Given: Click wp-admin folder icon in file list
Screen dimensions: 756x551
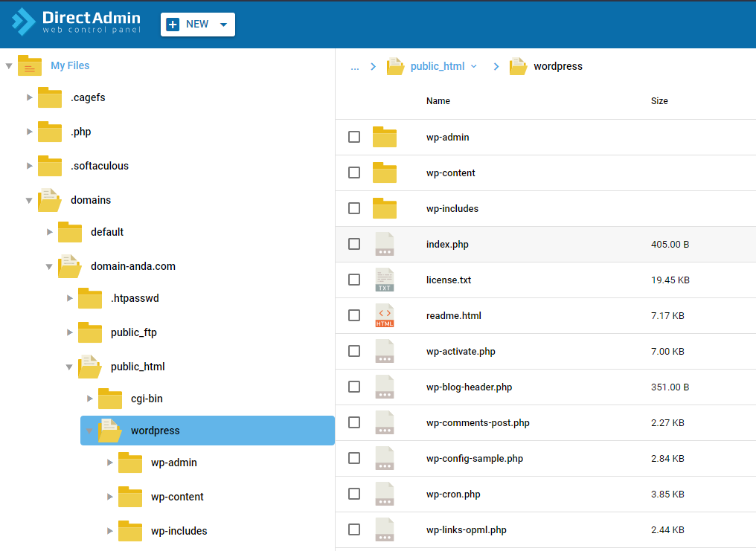Looking at the screenshot, I should pyautogui.click(x=385, y=137).
